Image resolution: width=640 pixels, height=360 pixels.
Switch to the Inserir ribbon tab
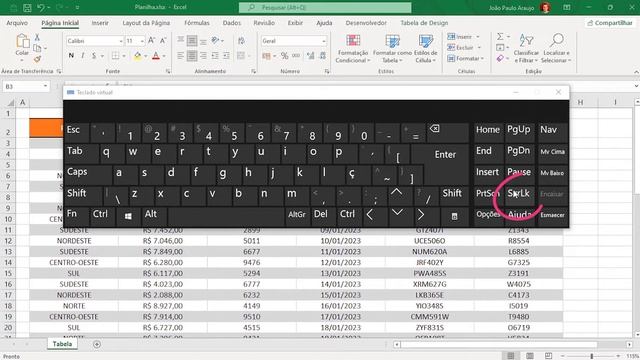pos(100,23)
